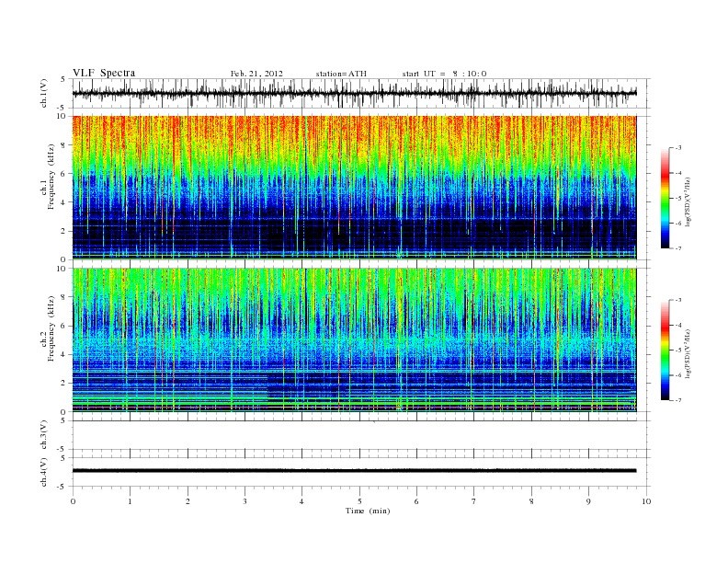This screenshot has height=563, width=728.
Task: Click time axis tick label '4'
Action: coord(301,501)
